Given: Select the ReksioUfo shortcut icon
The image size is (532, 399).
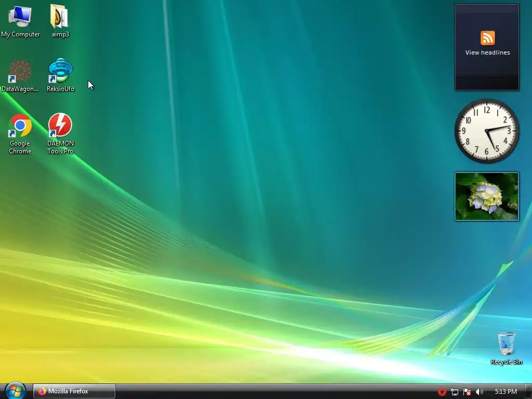Looking at the screenshot, I should click(60, 75).
